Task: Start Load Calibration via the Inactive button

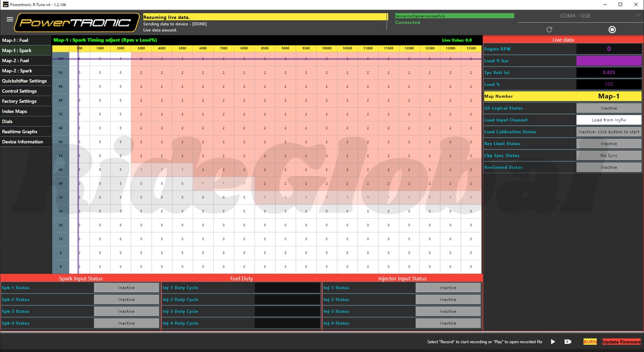Action: (x=609, y=132)
